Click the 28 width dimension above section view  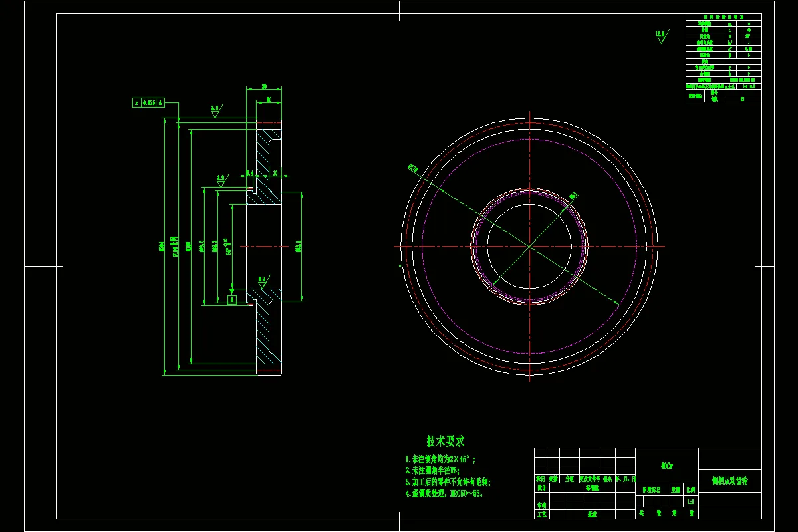click(264, 87)
